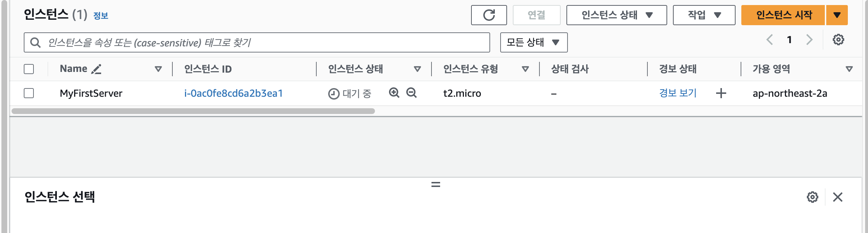This screenshot has height=233, width=868.
Task: Open instance link i-0ac0fe8cd6a2b3ea1
Action: [x=234, y=93]
